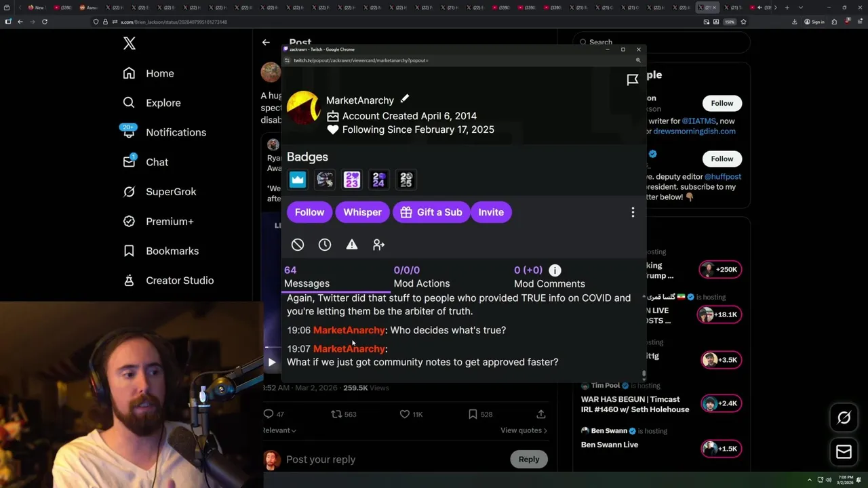Image resolution: width=868 pixels, height=488 pixels.
Task: Click the Home house icon
Action: point(129,73)
